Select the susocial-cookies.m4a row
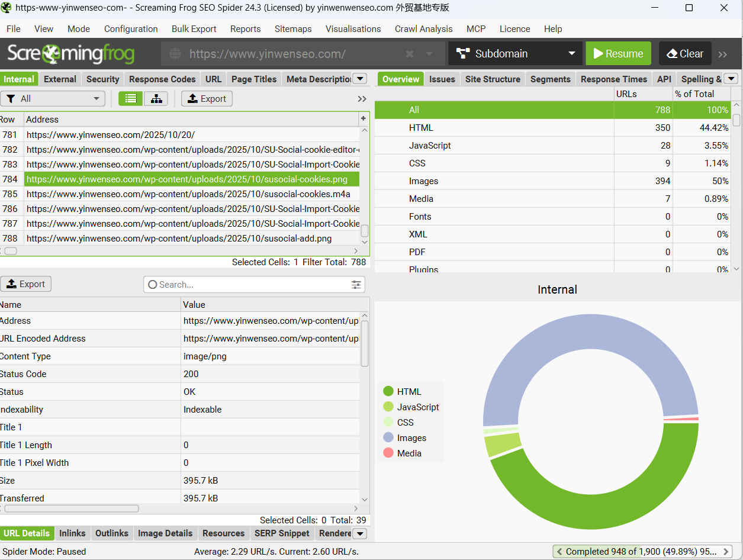 179,194
